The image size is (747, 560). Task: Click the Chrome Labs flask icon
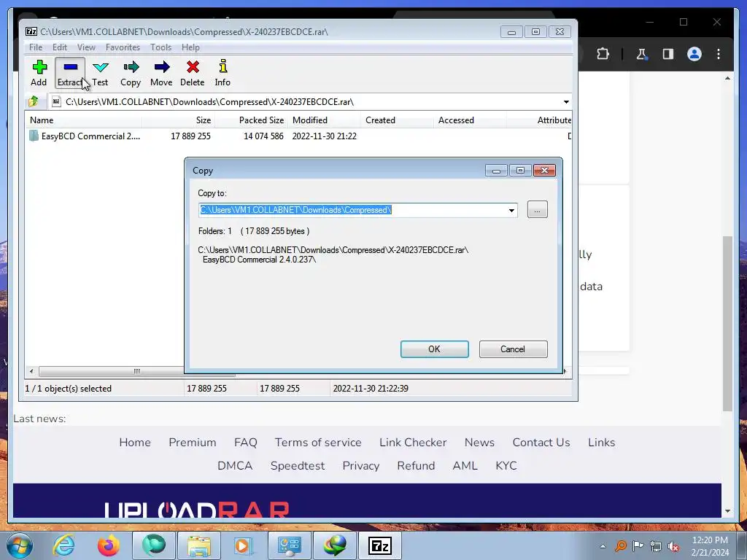click(x=642, y=54)
